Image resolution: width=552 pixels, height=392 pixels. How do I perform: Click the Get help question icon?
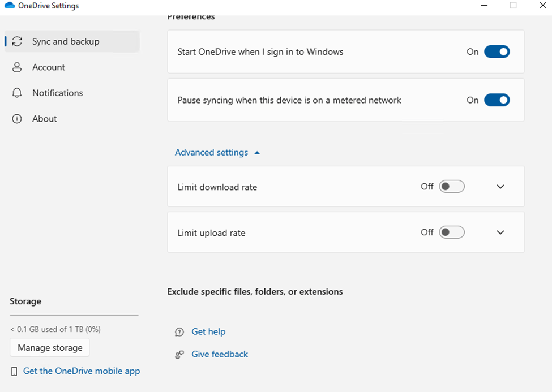pos(179,332)
